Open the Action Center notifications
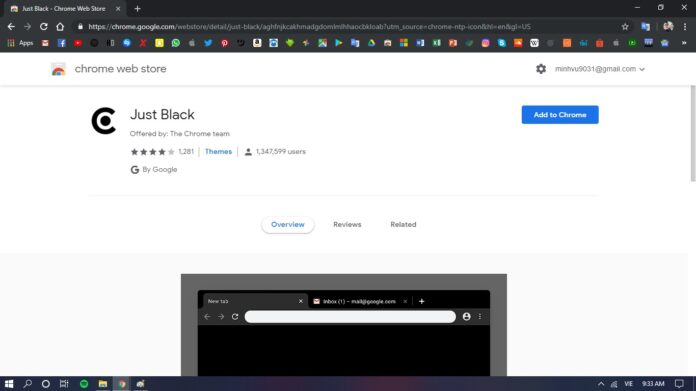696x391 pixels. pyautogui.click(x=679, y=384)
